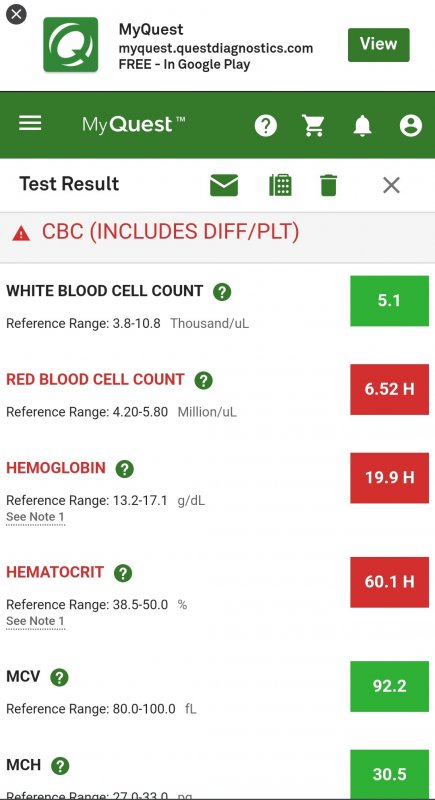
Task: Show help info for Hematocrit
Action: coord(123,573)
